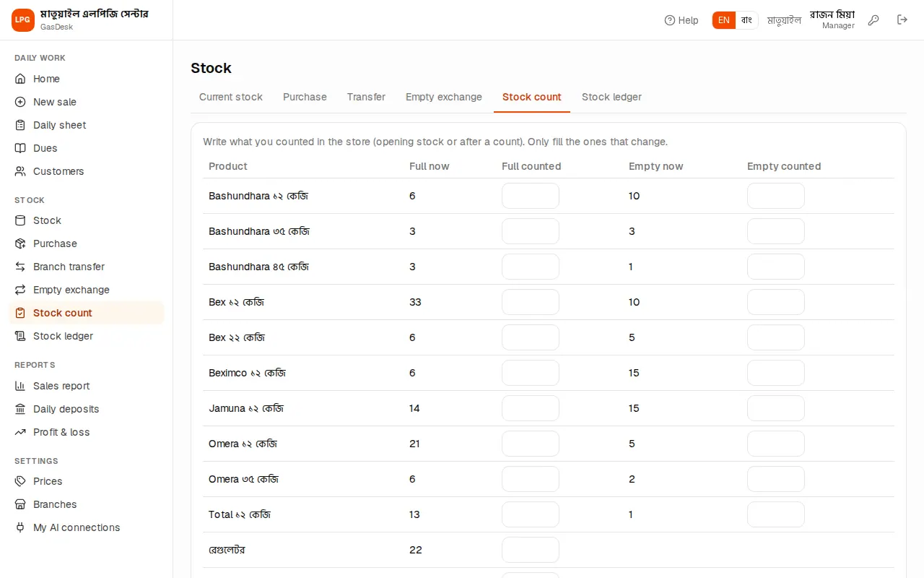Click Empty counted box for Bashundhara ৩৫ কেজি
Viewport: 924px width, 578px height.
(776, 231)
